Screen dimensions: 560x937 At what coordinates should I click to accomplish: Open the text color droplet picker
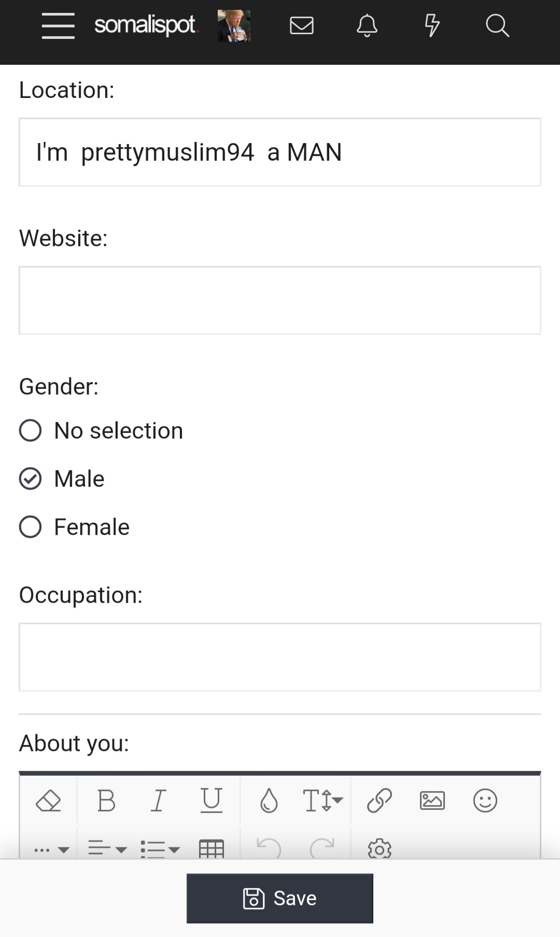coord(269,800)
